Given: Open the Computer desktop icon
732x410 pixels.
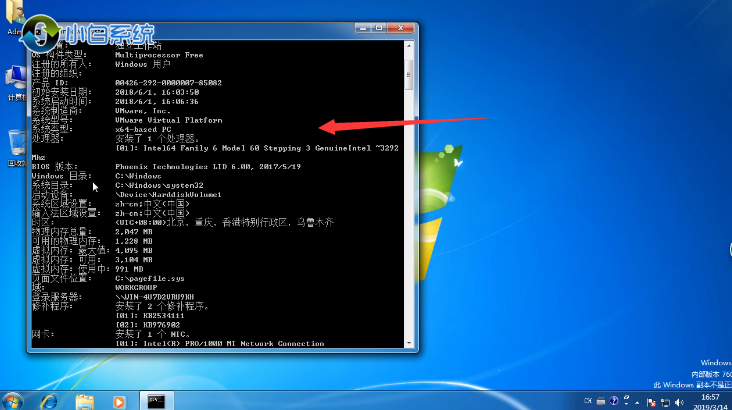Looking at the screenshot, I should point(17,79).
